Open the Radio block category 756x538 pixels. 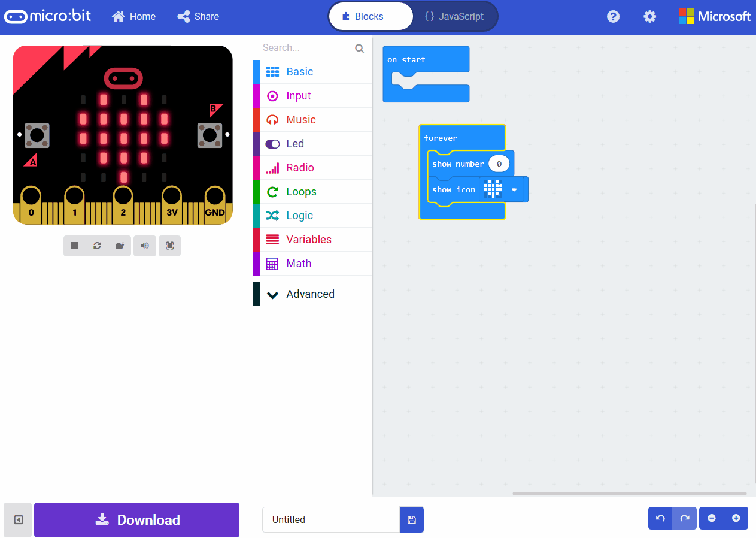pyautogui.click(x=312, y=168)
